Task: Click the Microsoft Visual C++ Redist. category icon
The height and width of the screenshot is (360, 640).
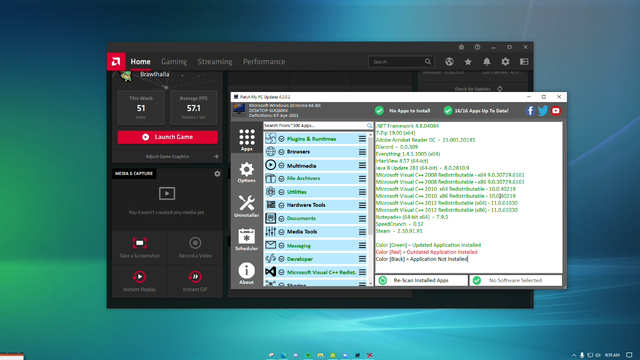Action: (270, 271)
